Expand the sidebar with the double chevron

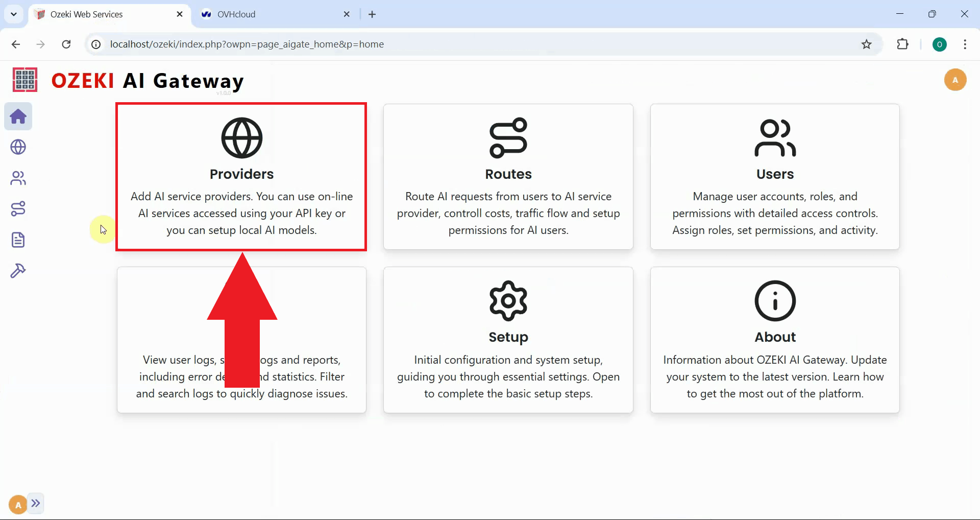click(36, 504)
